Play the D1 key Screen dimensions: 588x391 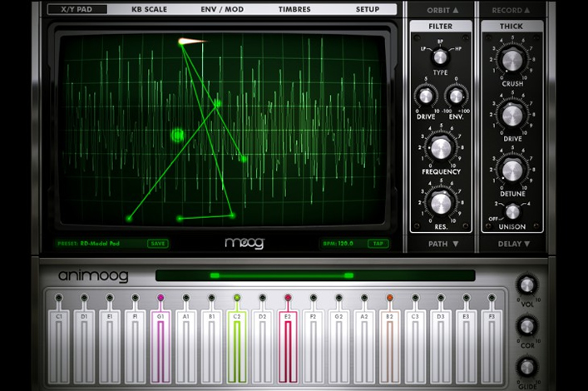tap(84, 347)
